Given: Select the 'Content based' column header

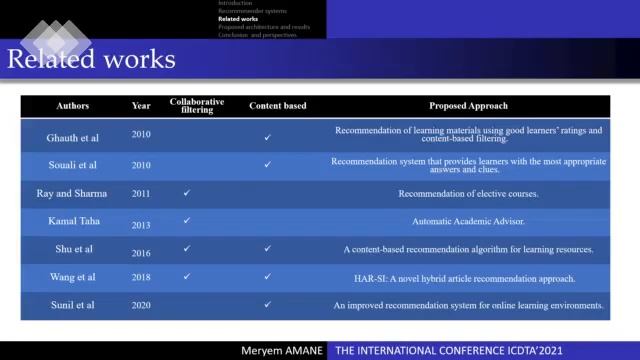Looking at the screenshot, I should [x=278, y=106].
